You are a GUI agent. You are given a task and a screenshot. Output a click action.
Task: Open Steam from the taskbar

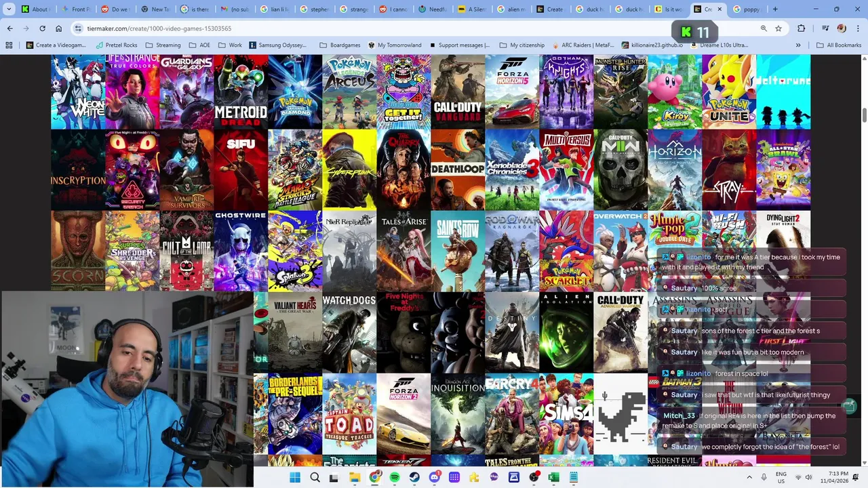point(414,477)
